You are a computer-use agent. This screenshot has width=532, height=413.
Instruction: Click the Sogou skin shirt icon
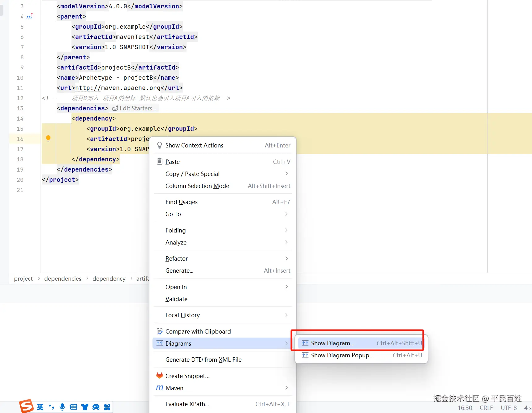(x=85, y=407)
